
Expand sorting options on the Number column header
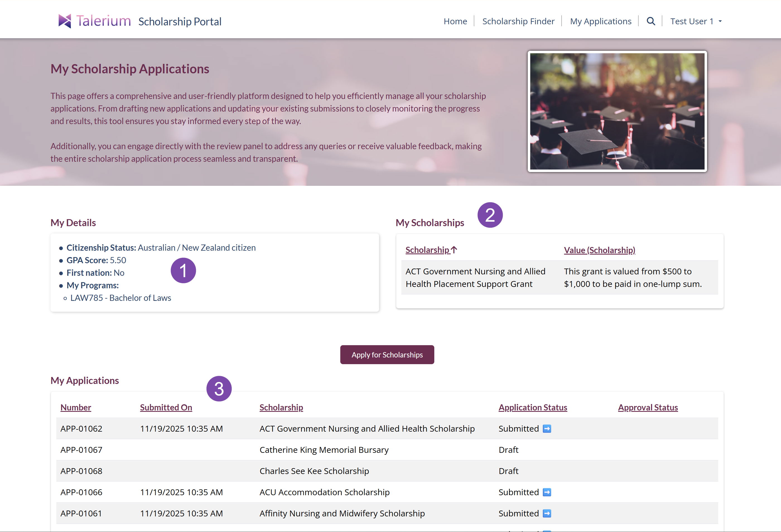76,407
